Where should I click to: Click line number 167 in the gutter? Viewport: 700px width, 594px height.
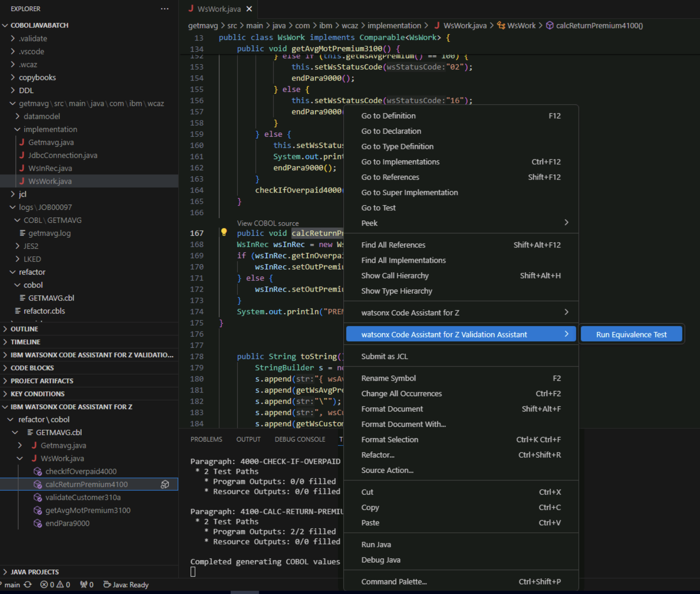[197, 233]
